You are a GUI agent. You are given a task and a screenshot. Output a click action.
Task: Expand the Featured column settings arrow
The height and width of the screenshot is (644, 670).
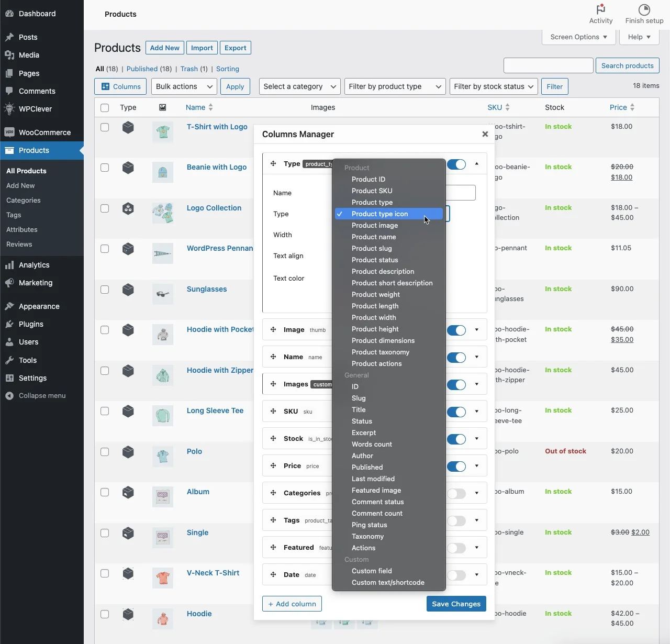tap(476, 548)
